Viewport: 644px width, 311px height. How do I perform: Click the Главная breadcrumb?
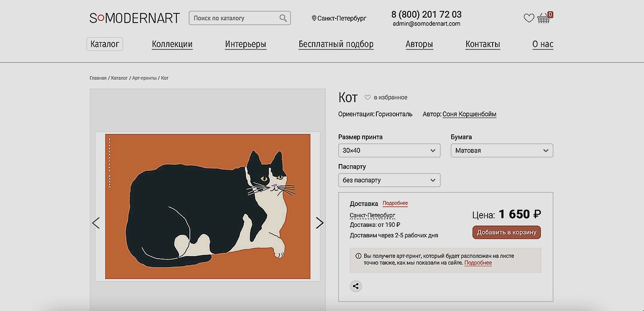click(98, 78)
